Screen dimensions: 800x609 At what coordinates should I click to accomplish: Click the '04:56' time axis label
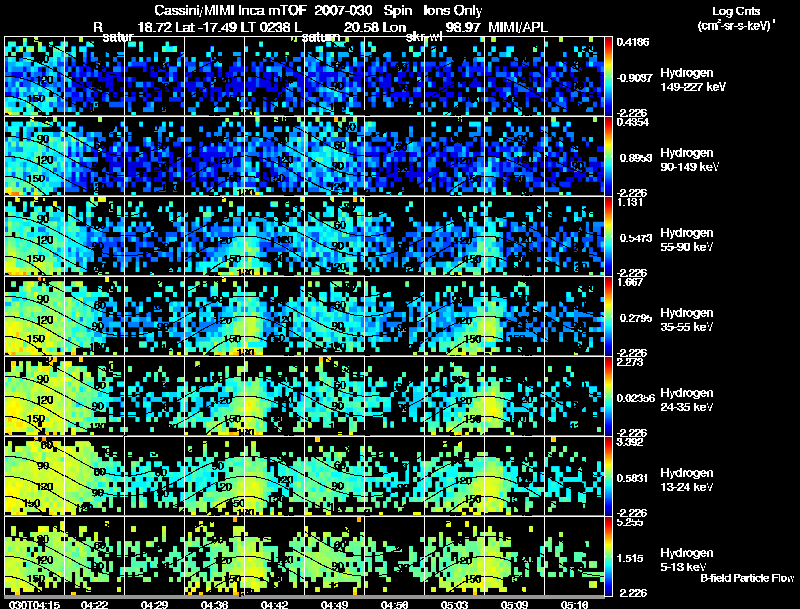point(394,604)
